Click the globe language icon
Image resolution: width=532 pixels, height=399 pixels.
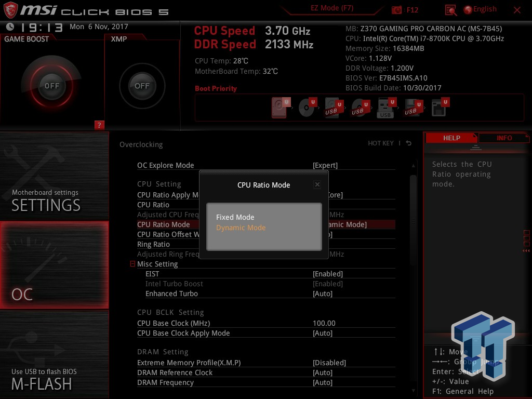[x=468, y=10]
